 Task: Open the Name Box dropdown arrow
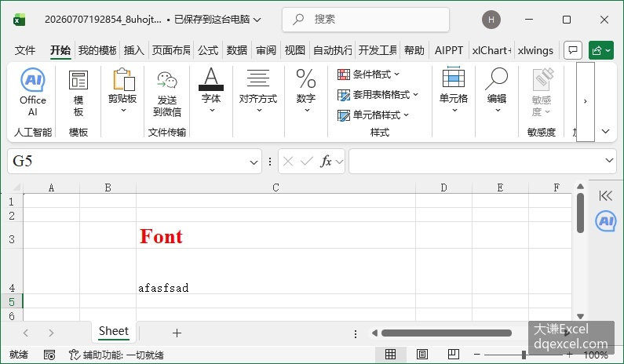click(x=254, y=162)
